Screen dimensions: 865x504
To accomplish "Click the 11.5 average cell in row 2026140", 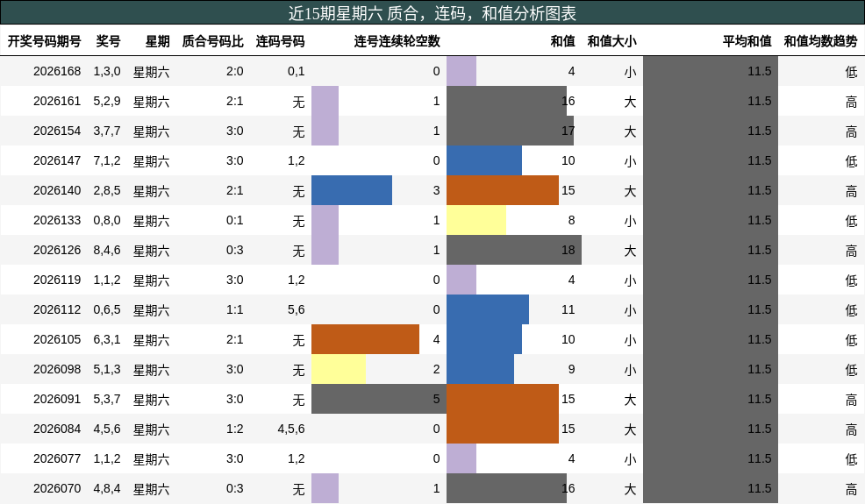I will click(759, 190).
